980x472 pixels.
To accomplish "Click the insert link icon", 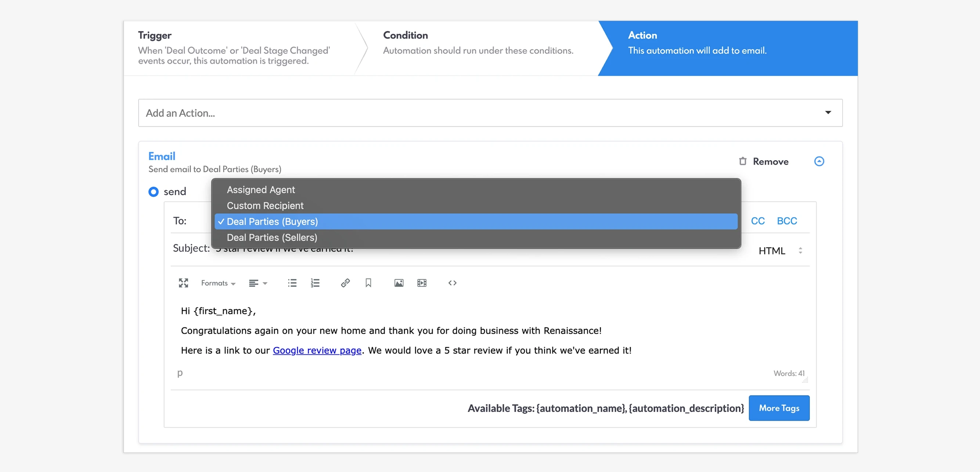I will click(x=345, y=283).
